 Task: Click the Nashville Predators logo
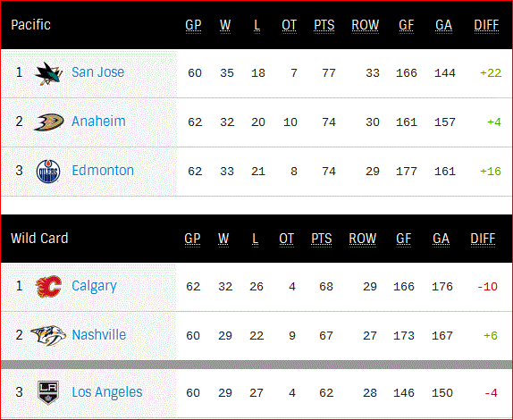point(48,335)
